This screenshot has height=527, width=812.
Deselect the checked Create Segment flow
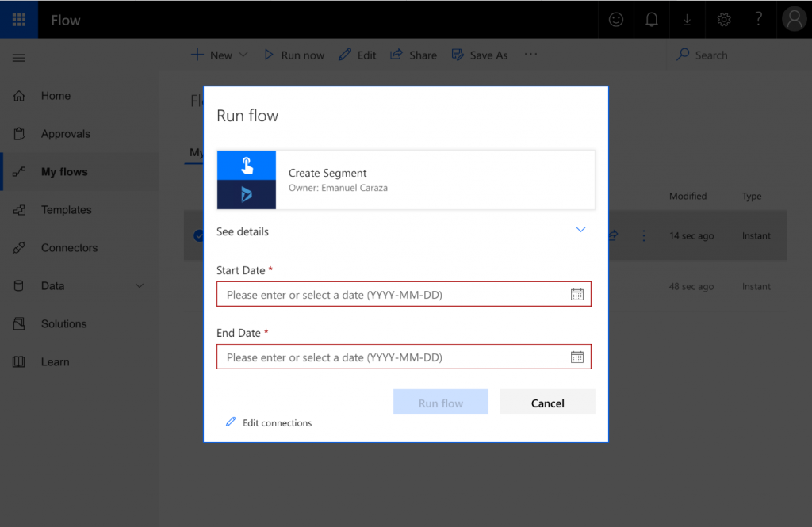tap(197, 235)
